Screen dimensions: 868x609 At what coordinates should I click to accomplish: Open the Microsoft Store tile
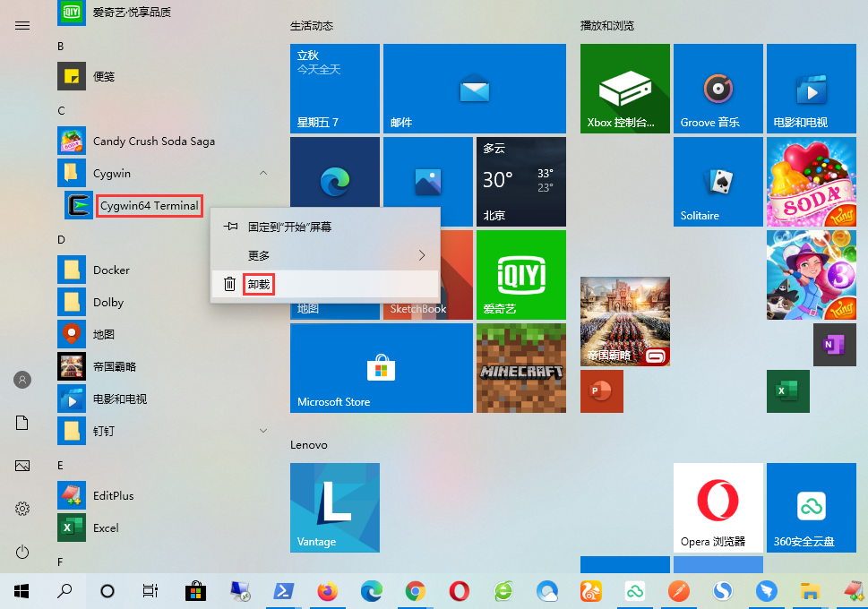point(381,368)
